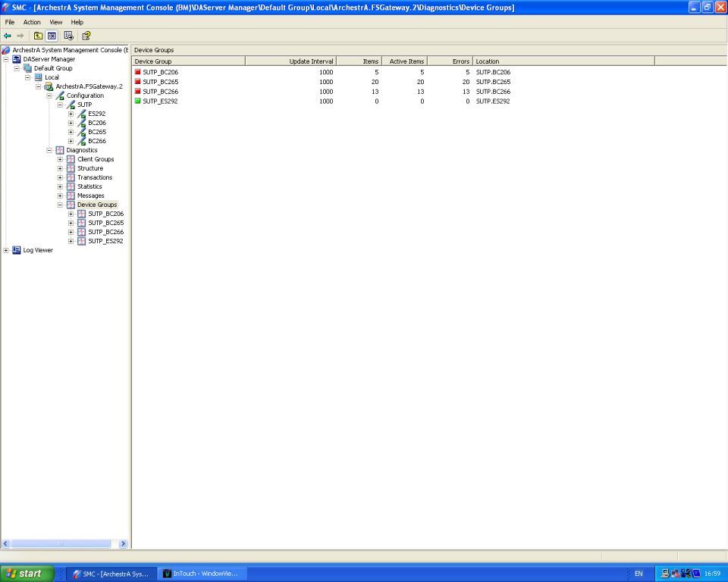Select ArchestrA.FSGateway.2 server icon in tree

tap(49, 86)
